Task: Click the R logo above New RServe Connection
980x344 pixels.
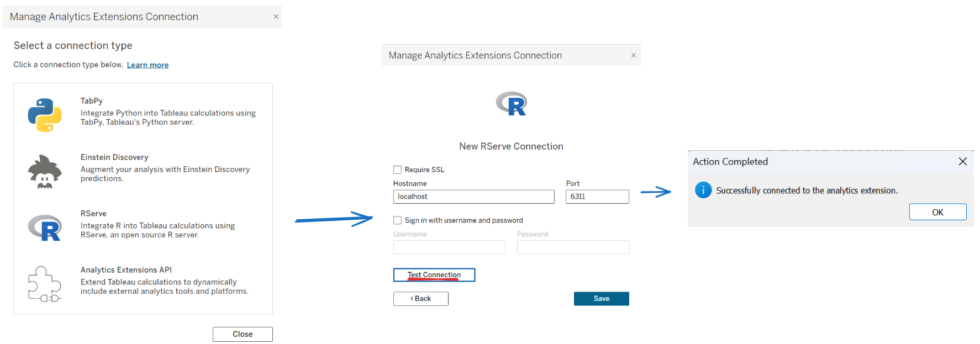Action: [512, 103]
